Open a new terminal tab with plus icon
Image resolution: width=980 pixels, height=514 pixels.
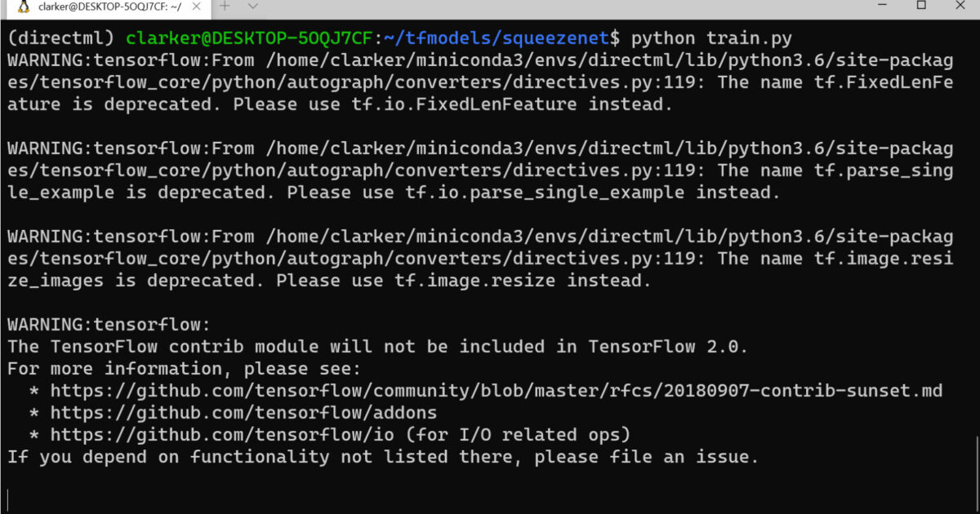tap(225, 6)
